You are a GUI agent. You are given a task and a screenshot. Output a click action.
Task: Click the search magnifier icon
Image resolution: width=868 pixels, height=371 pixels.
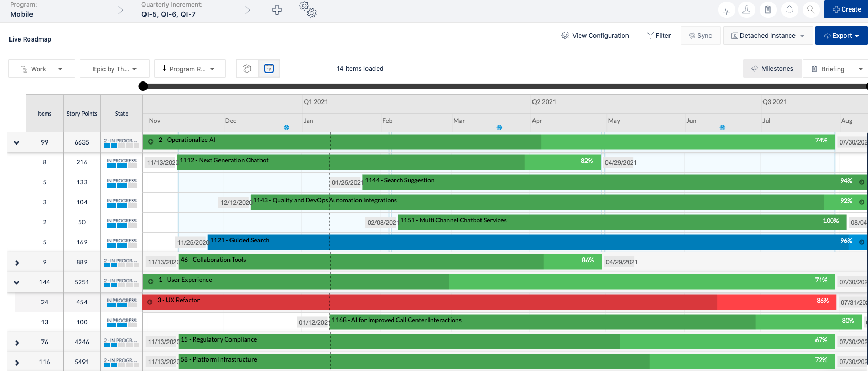[811, 9]
